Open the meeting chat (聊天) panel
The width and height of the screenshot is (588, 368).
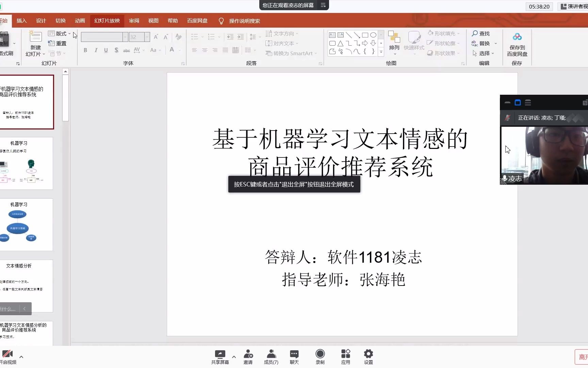294,355
